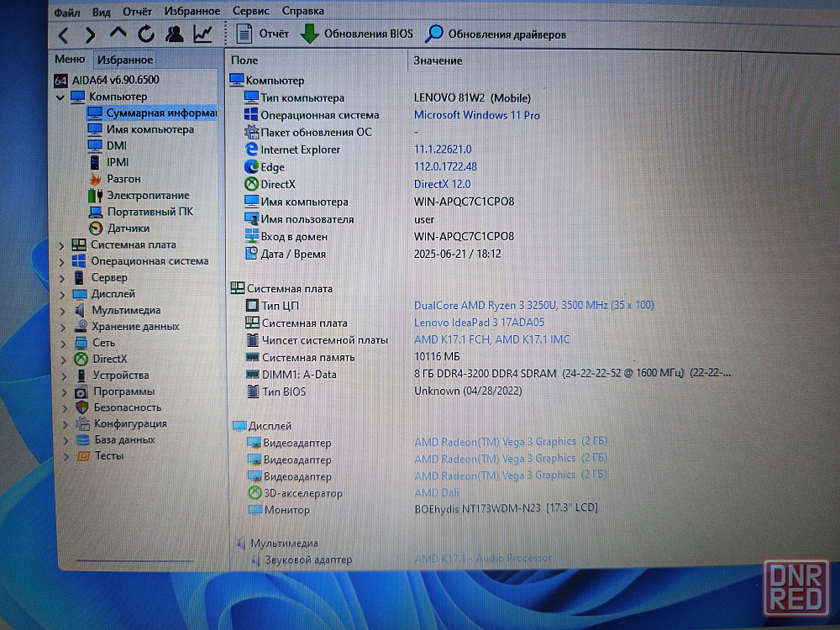This screenshot has width=840, height=630.
Task: Click the Электропитание power icon
Action: tap(96, 196)
